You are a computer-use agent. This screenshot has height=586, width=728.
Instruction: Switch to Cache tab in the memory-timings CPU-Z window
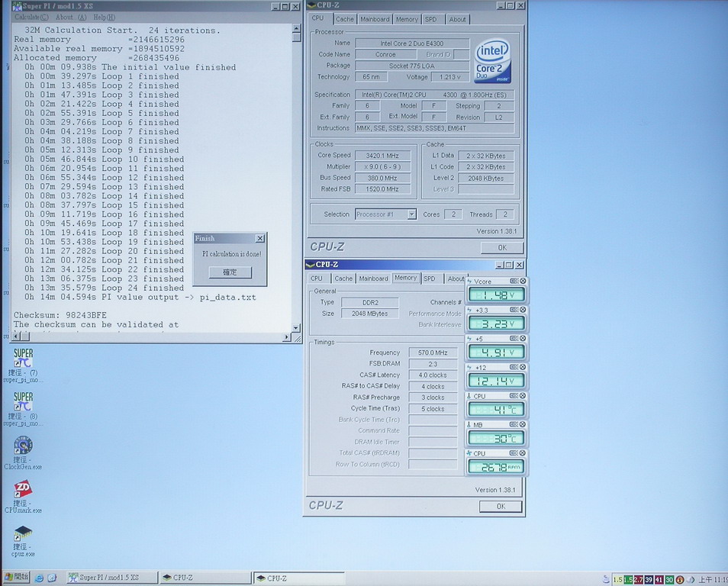(x=343, y=279)
